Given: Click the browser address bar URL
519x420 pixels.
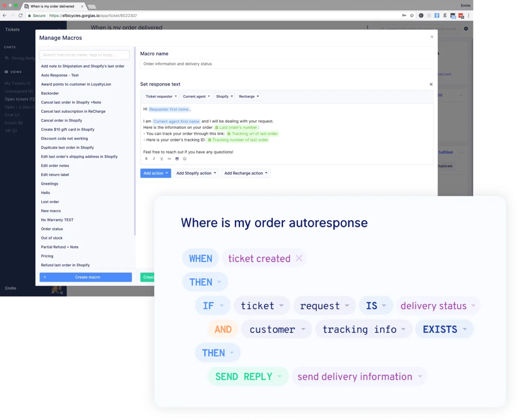Looking at the screenshot, I should [93, 16].
